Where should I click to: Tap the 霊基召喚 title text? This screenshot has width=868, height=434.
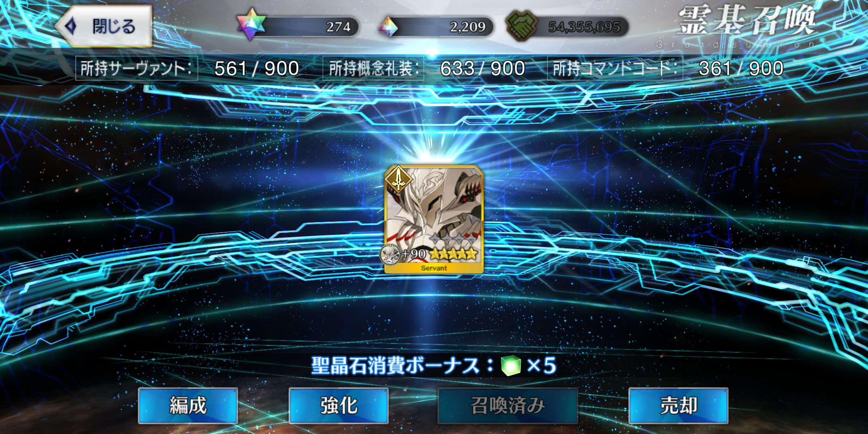point(747,21)
